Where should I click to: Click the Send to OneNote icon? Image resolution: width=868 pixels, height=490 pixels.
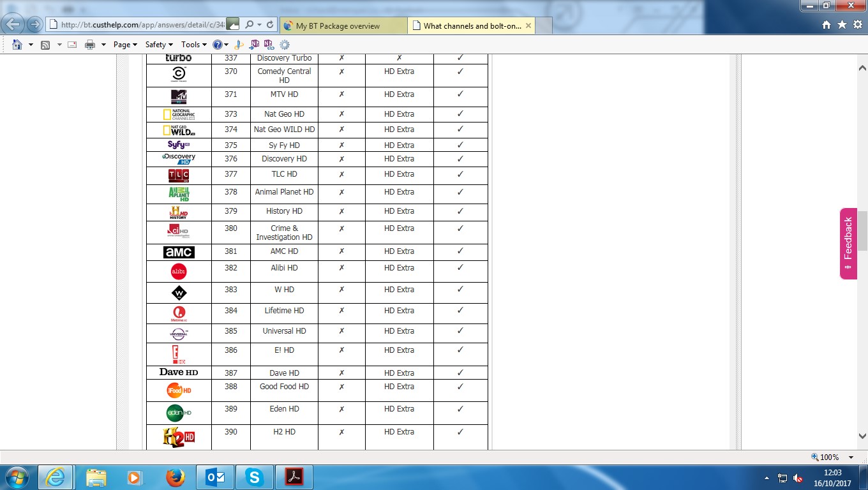tap(255, 45)
